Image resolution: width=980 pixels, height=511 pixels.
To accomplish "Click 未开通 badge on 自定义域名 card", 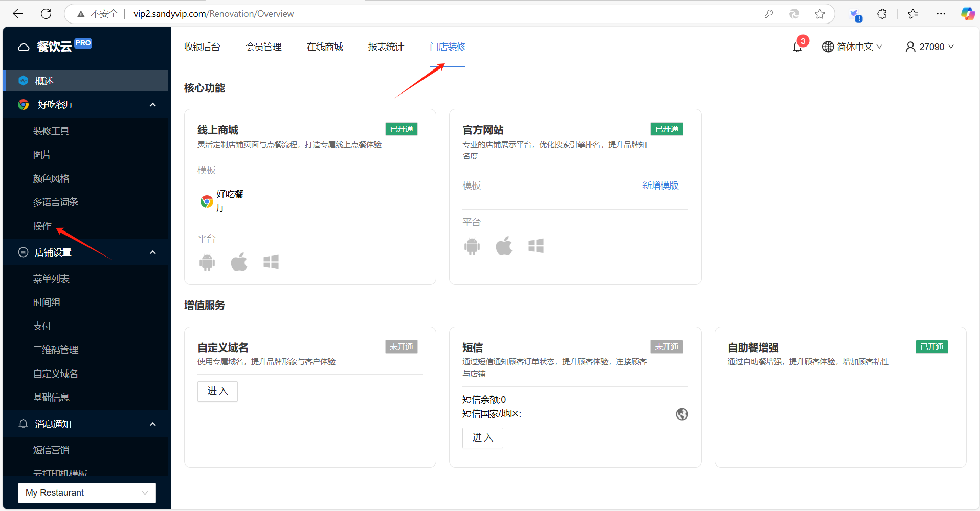I will pyautogui.click(x=402, y=347).
